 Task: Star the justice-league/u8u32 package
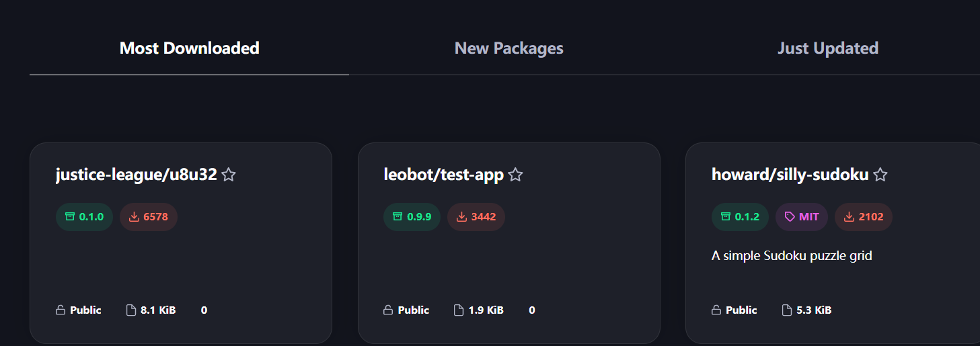[229, 175]
